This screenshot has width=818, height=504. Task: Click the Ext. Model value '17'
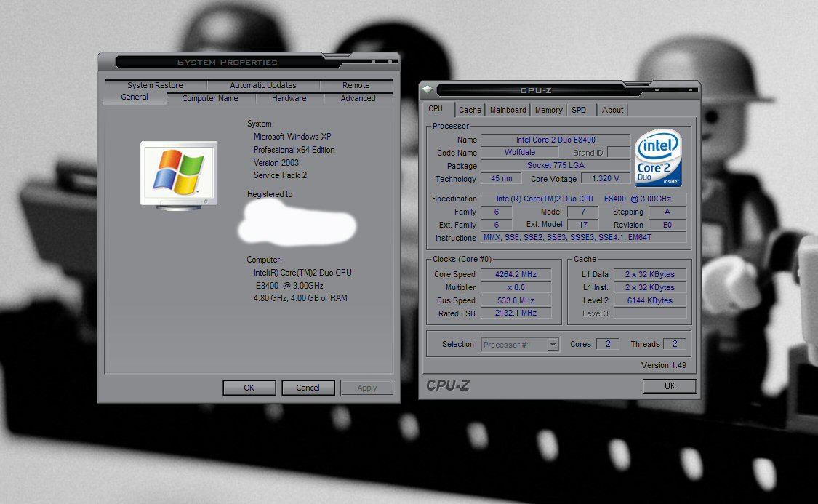click(582, 225)
